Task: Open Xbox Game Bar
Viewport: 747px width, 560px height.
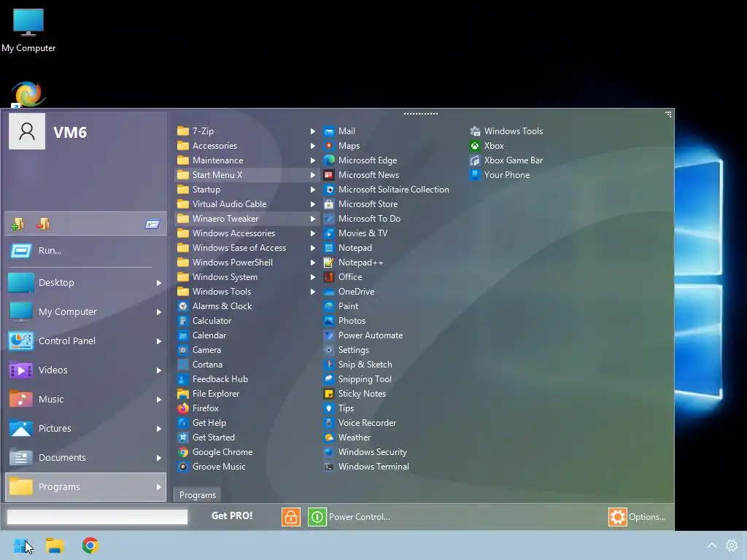Action: (506, 160)
